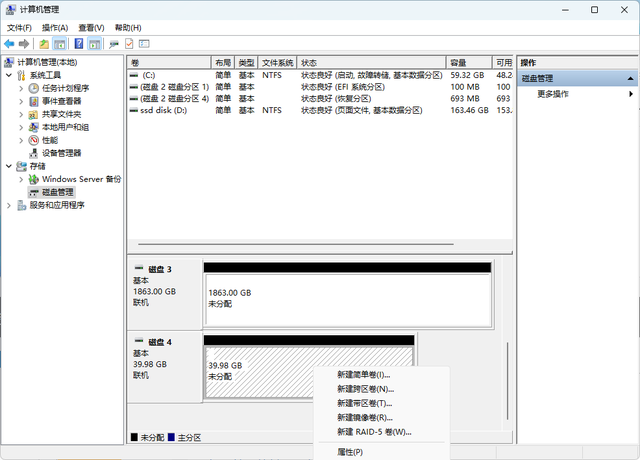Expand the 任务计划程序 node arrow
This screenshot has height=460, width=640.
coord(21,88)
